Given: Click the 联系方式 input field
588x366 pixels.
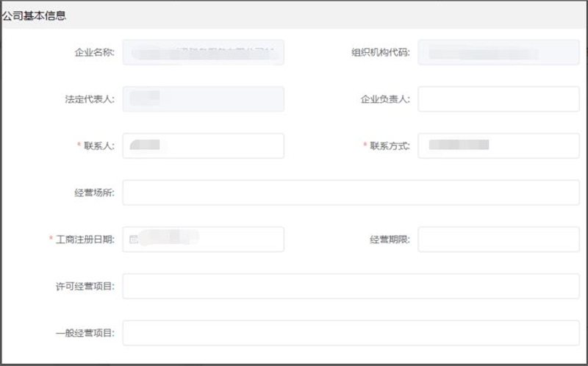Looking at the screenshot, I should (x=498, y=146).
